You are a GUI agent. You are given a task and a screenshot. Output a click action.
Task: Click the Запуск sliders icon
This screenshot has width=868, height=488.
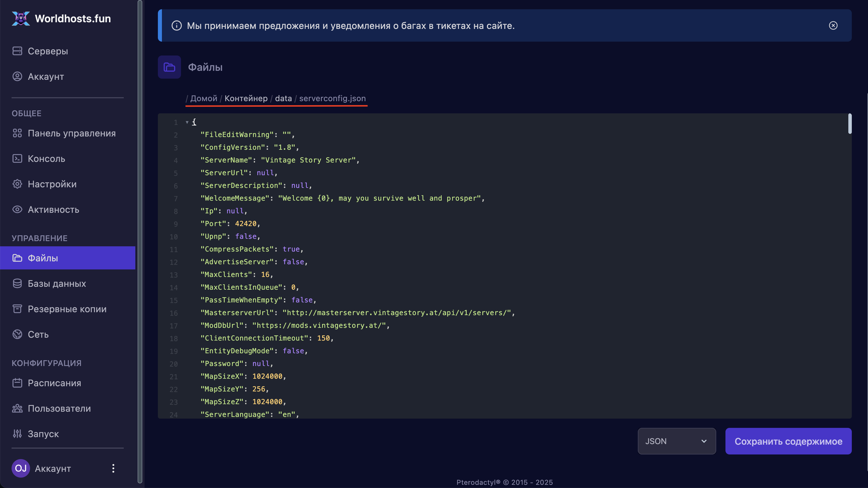17,434
